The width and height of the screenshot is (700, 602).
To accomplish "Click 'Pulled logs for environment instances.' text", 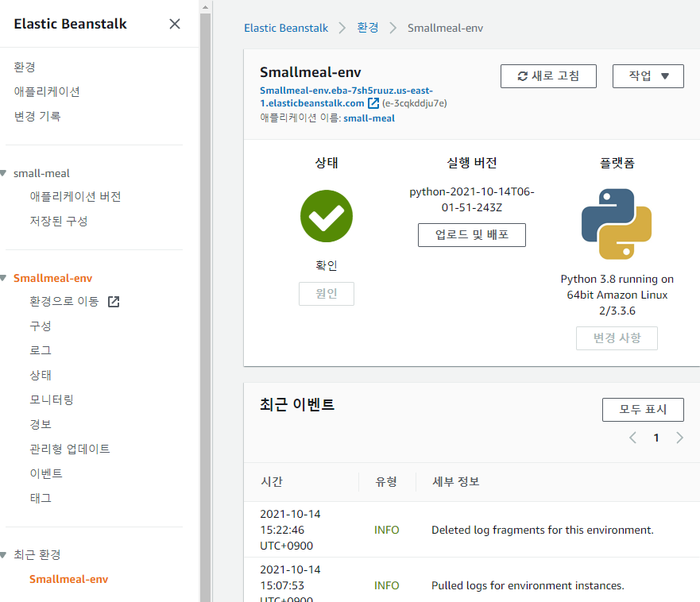I will click(x=528, y=585).
